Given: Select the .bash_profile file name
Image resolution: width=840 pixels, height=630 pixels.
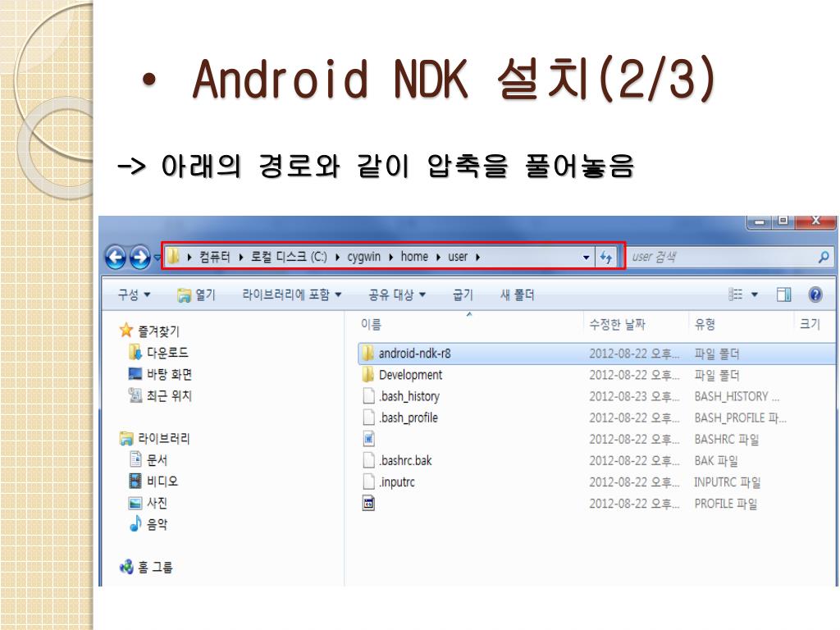Looking at the screenshot, I should tap(409, 418).
